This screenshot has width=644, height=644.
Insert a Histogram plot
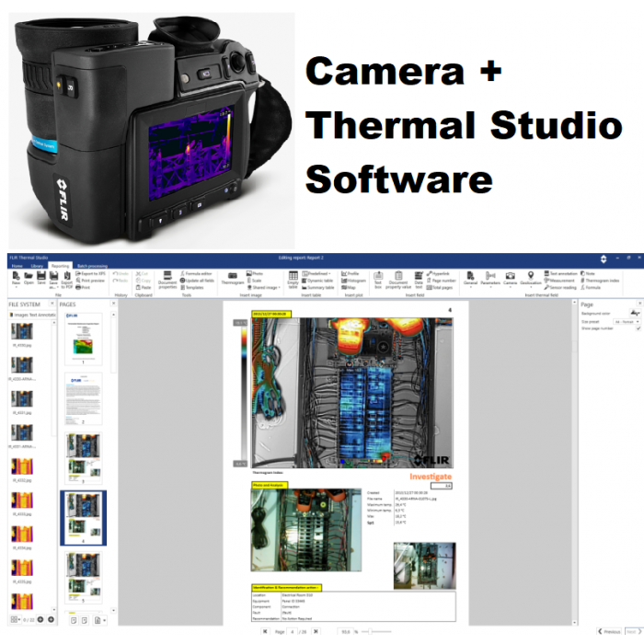353,281
